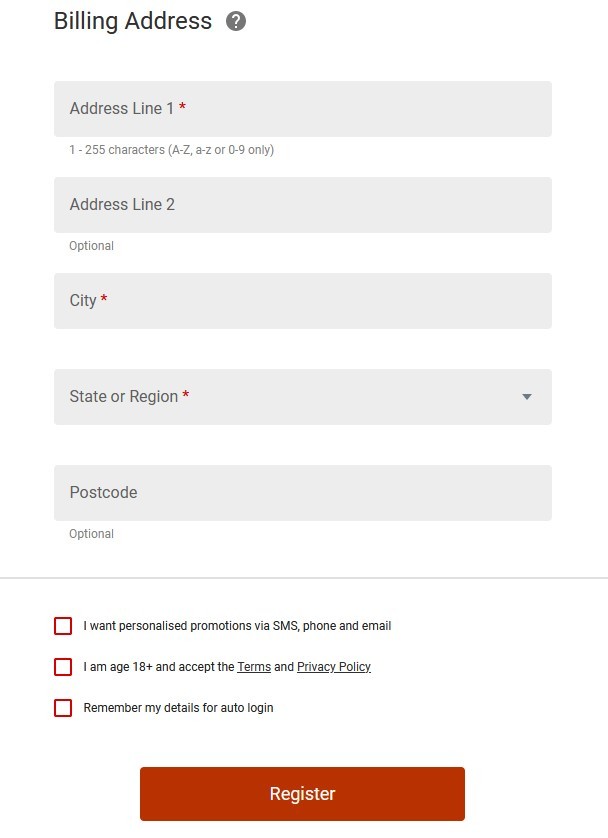Click the Optional hint beneath Postcode
Image resolution: width=608 pixels, height=838 pixels.
[91, 534]
